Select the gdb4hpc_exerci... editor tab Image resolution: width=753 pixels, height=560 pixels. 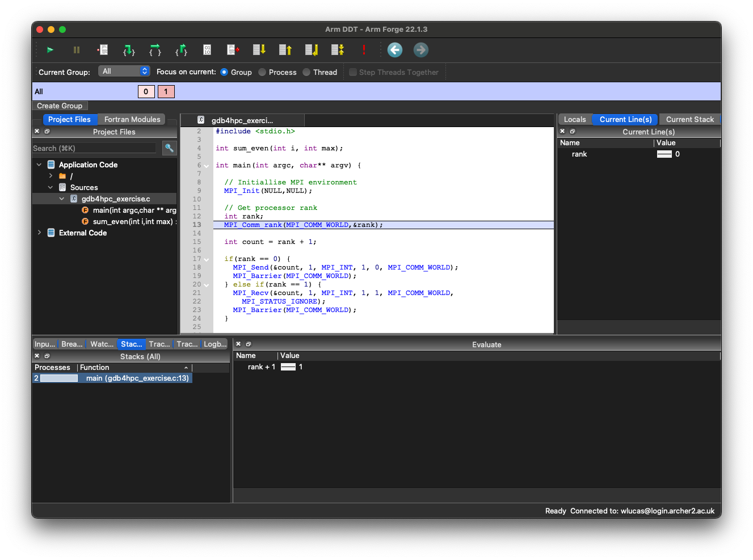(x=242, y=120)
